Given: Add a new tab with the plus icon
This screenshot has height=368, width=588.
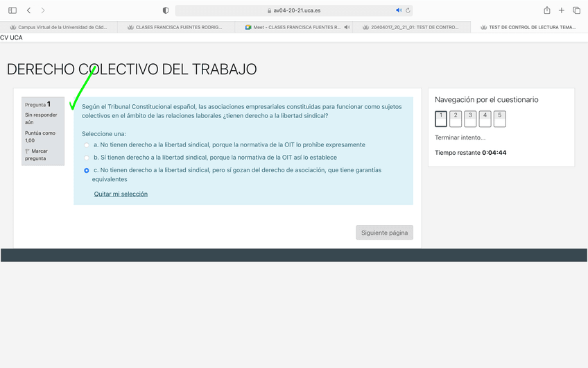Looking at the screenshot, I should click(x=562, y=10).
